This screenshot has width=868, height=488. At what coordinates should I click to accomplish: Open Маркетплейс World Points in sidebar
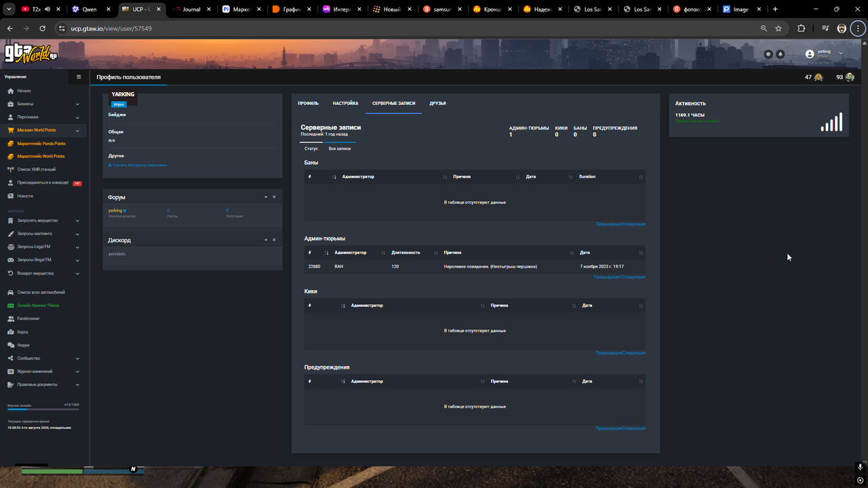41,157
